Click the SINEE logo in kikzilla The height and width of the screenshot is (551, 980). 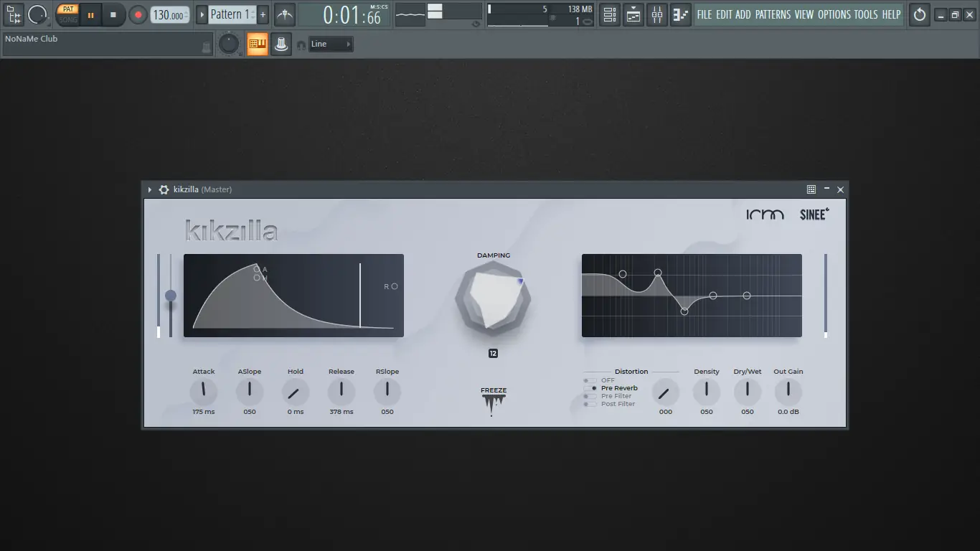point(814,214)
